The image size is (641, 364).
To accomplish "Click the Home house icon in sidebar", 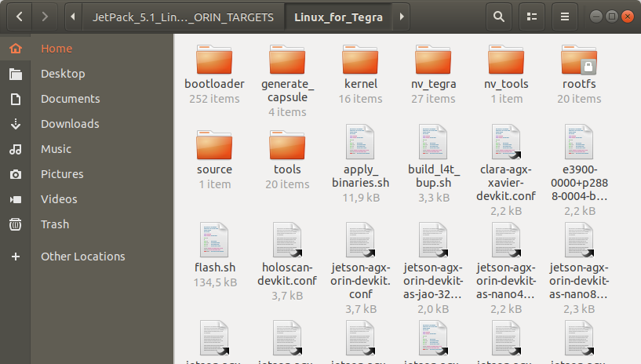I will tap(16, 49).
